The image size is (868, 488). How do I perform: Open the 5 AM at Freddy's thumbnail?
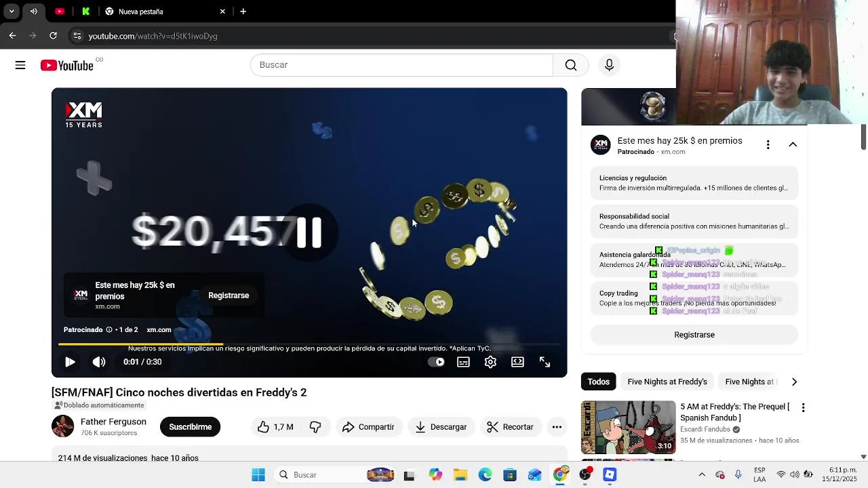click(628, 428)
